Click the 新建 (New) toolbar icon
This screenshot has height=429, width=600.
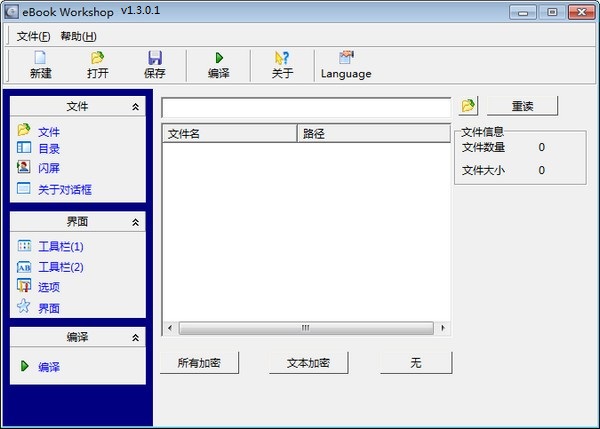40,58
